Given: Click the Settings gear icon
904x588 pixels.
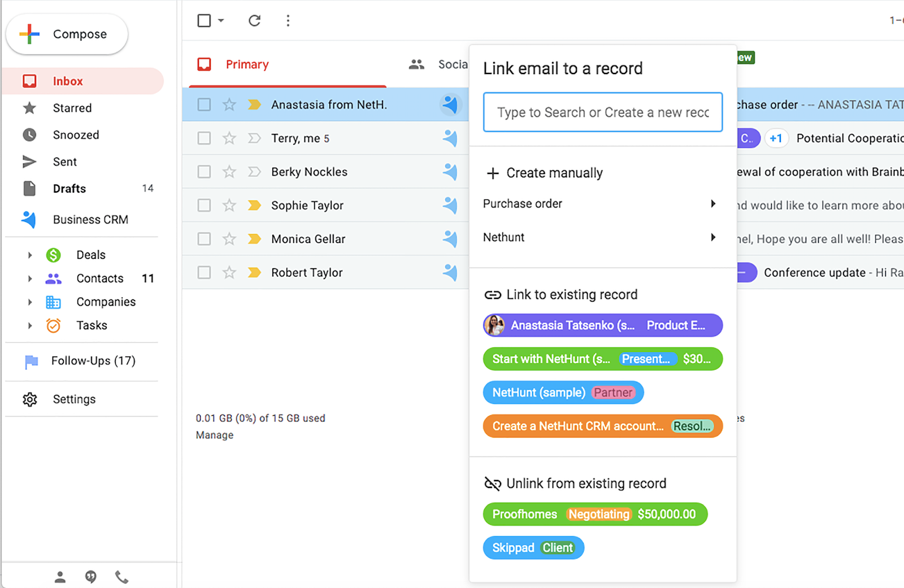Looking at the screenshot, I should (30, 400).
